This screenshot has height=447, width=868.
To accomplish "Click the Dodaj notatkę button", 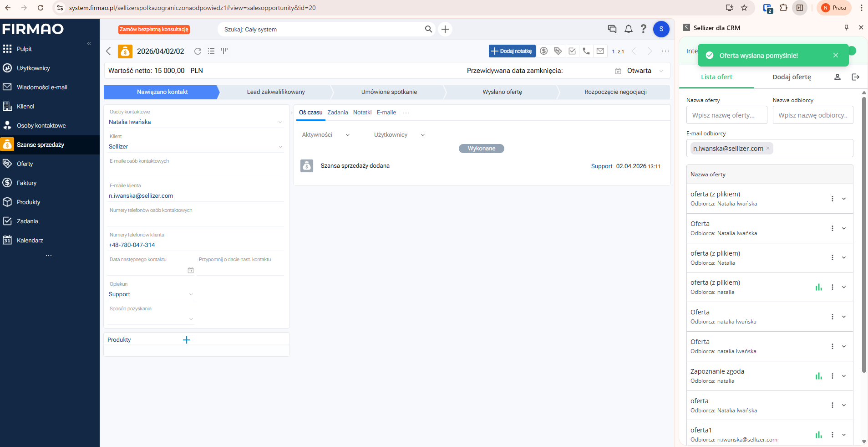I will coord(512,51).
